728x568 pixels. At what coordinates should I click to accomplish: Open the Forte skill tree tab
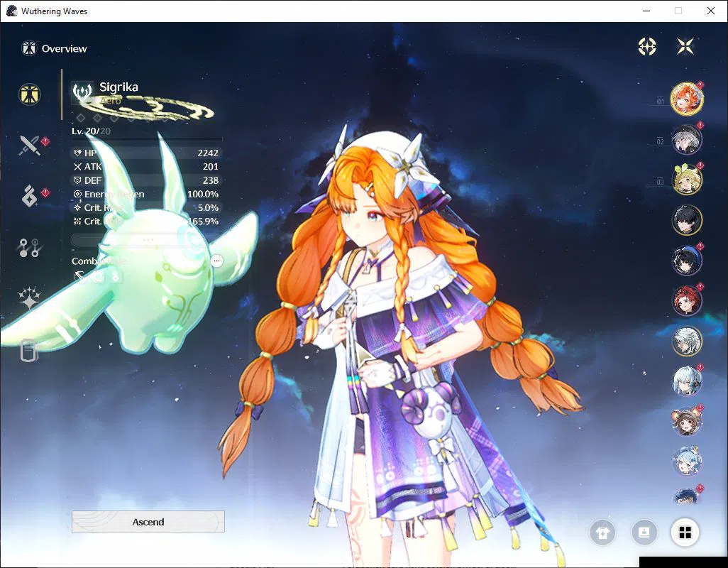pos(29,248)
